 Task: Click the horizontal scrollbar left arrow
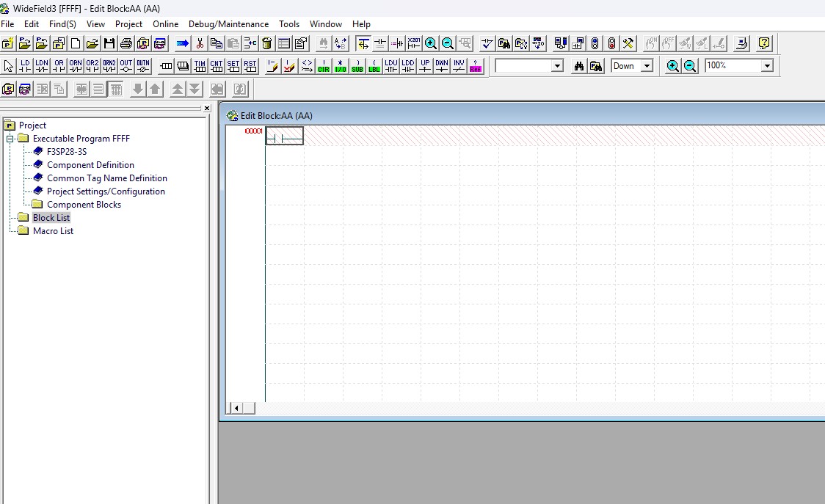(236, 408)
